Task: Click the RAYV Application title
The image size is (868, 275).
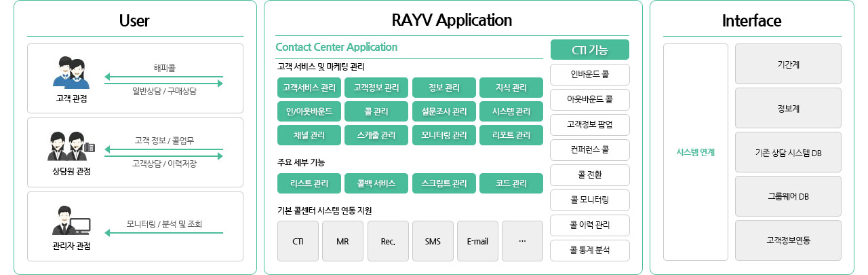Action: pos(452,20)
